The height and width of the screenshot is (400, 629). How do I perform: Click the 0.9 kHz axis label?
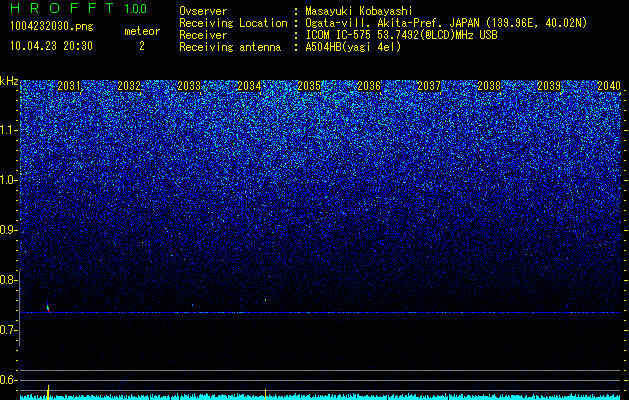point(9,230)
